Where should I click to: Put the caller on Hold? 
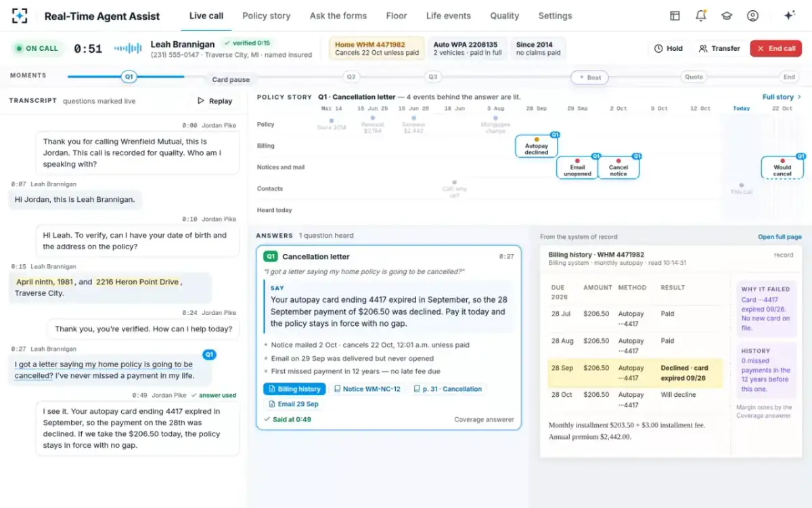point(669,49)
